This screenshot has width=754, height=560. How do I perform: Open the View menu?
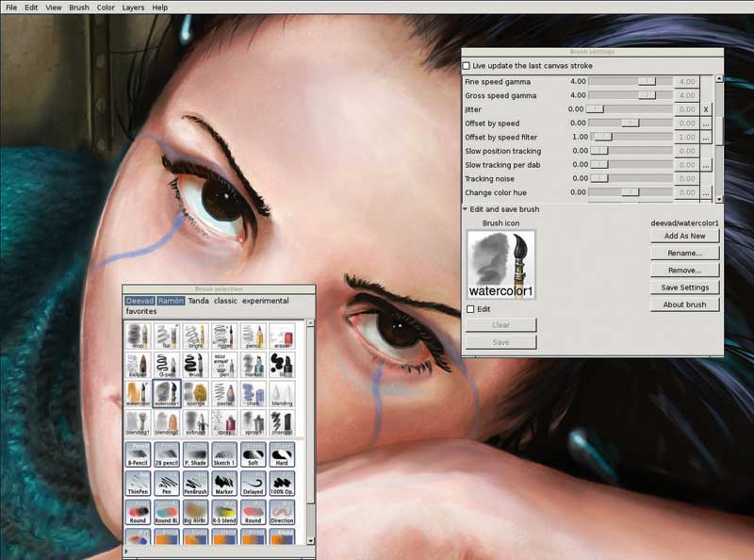[x=54, y=8]
